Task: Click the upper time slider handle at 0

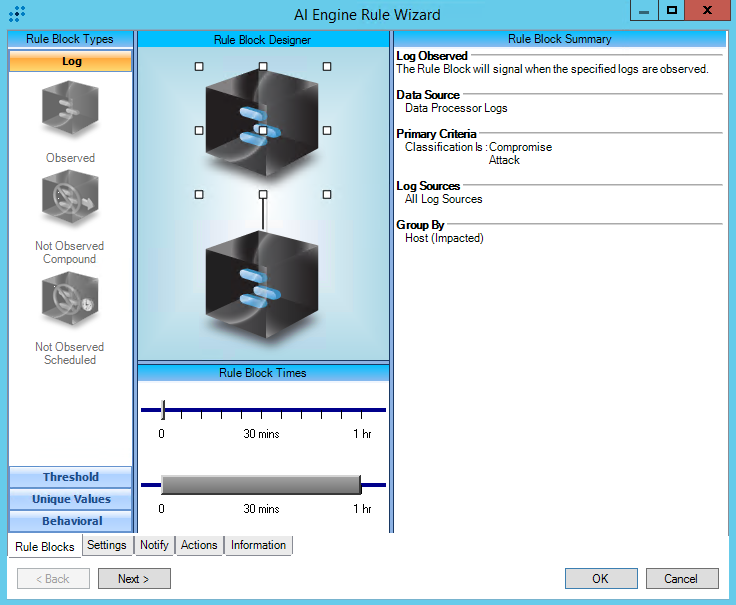Action: pos(163,409)
